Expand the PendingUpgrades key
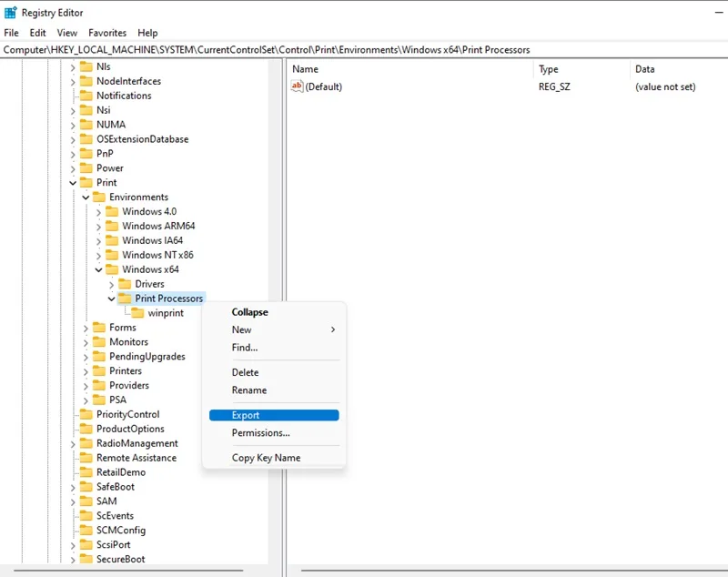 86,357
